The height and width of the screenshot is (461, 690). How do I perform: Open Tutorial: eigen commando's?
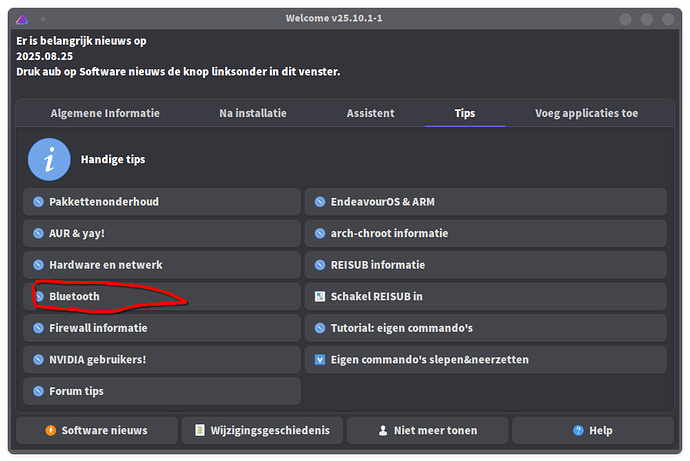pyautogui.click(x=485, y=328)
